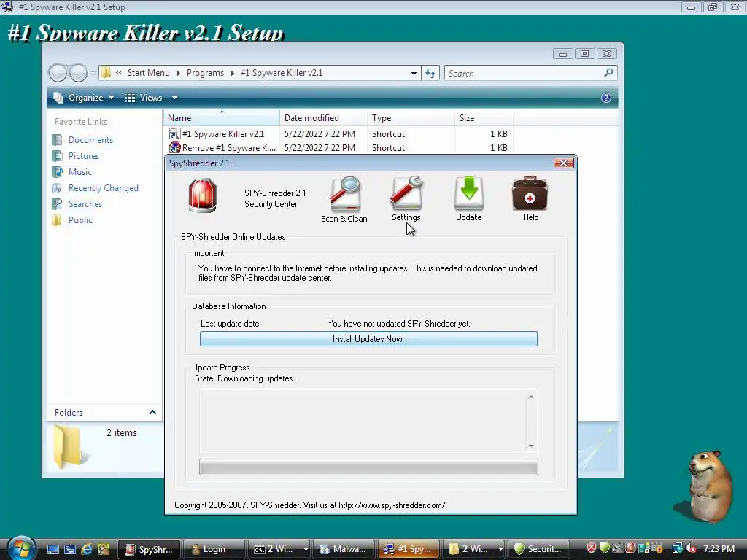Click muted volume tray icon

(x=692, y=548)
